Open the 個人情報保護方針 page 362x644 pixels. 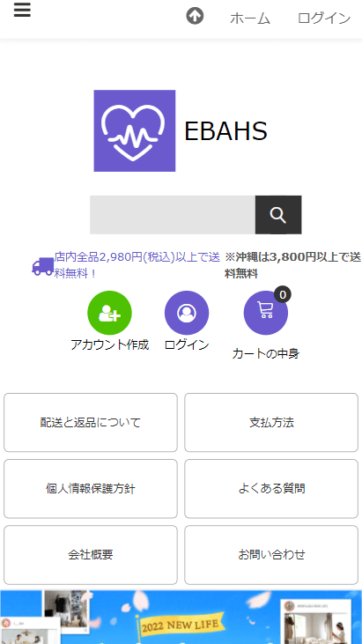(91, 489)
